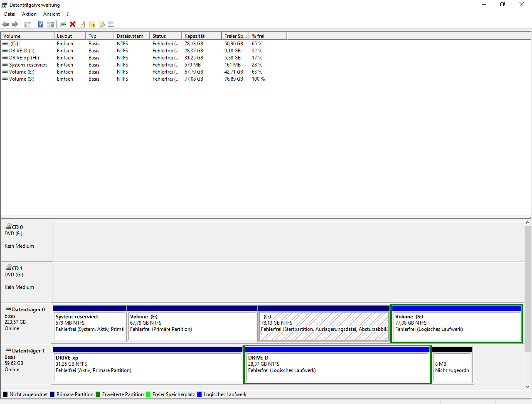The width and height of the screenshot is (532, 404).
Task: Click the Kapazität column header
Action: 199,36
